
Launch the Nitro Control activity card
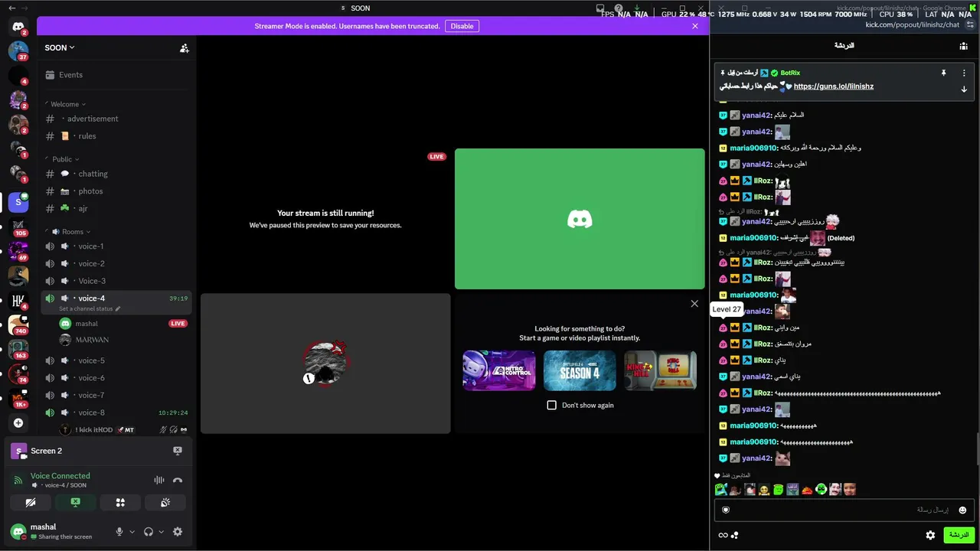pyautogui.click(x=499, y=370)
